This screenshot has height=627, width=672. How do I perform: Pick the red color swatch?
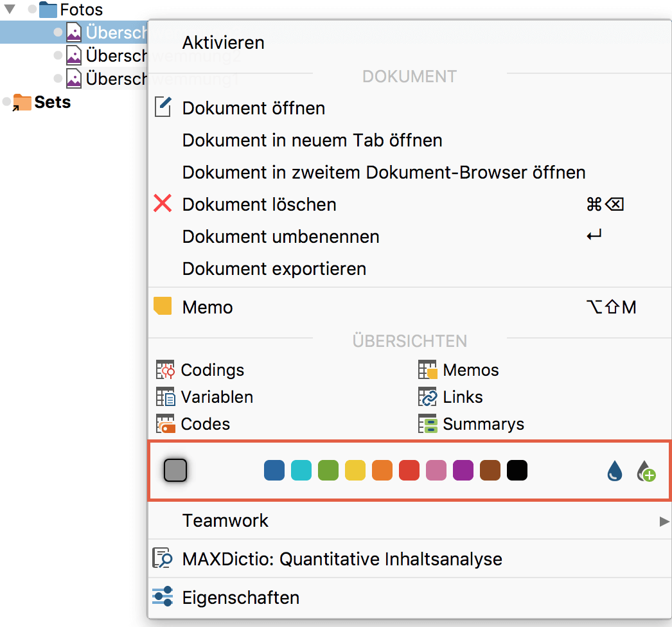click(409, 470)
